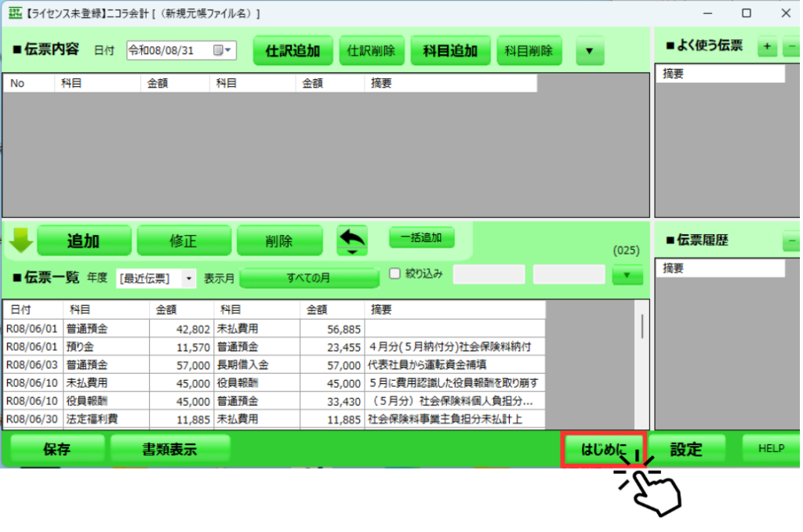Open the green ▼ dropdown beside filter fields
The height and width of the screenshot is (532, 803).
click(x=627, y=275)
